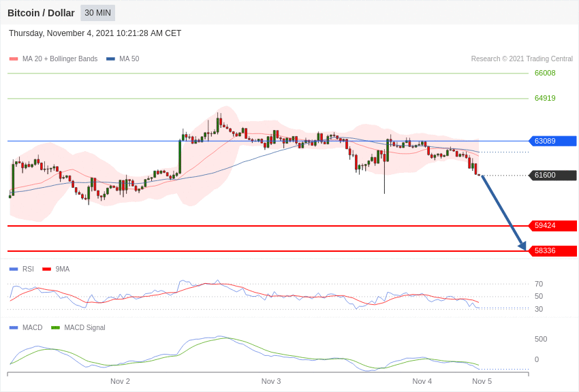Click the pink MA 20 + Bollinger Bands swatch

tap(14, 59)
